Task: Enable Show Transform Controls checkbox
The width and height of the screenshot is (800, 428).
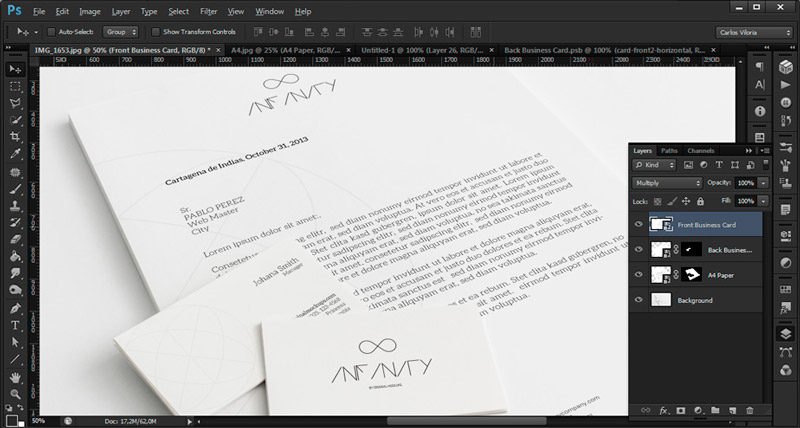Action: click(156, 32)
